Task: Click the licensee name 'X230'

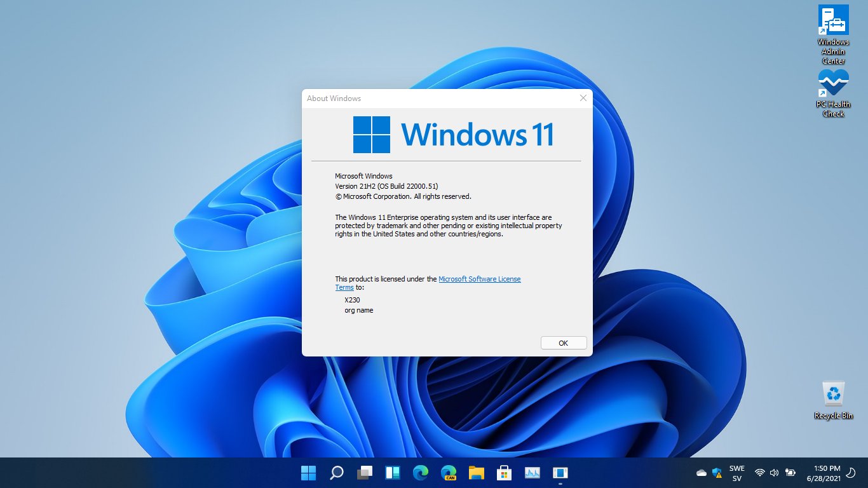Action: point(353,300)
